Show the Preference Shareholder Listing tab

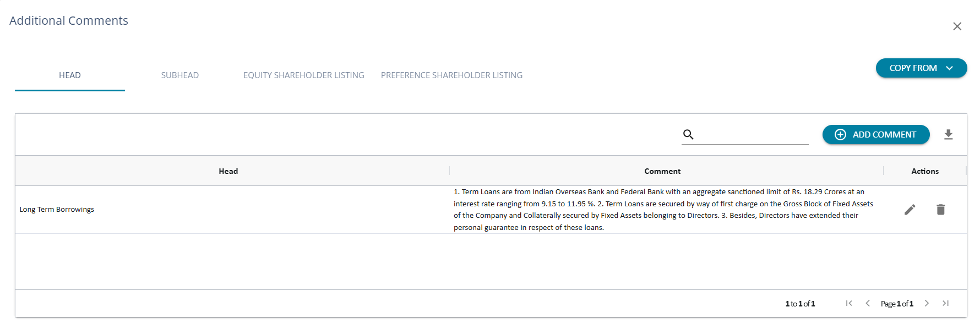(x=451, y=75)
